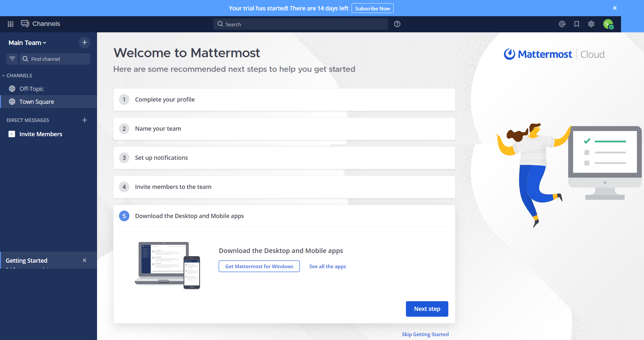This screenshot has width=644, height=340.
Task: Expand Invite members to the team step
Action: [284, 187]
